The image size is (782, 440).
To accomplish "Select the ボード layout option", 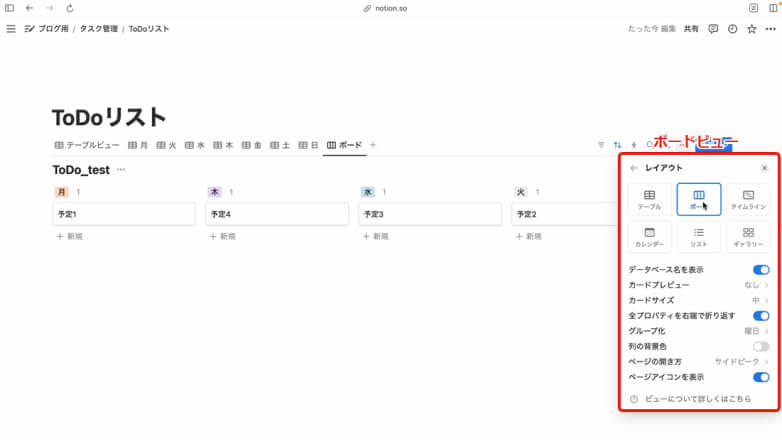I will 699,199.
